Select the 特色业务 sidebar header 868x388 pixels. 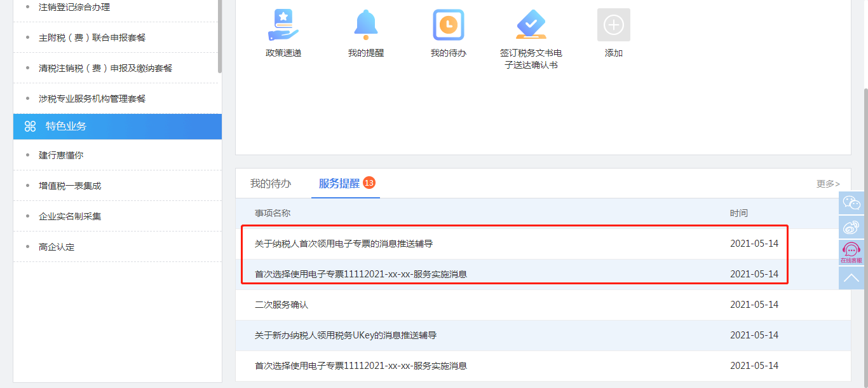[118, 127]
